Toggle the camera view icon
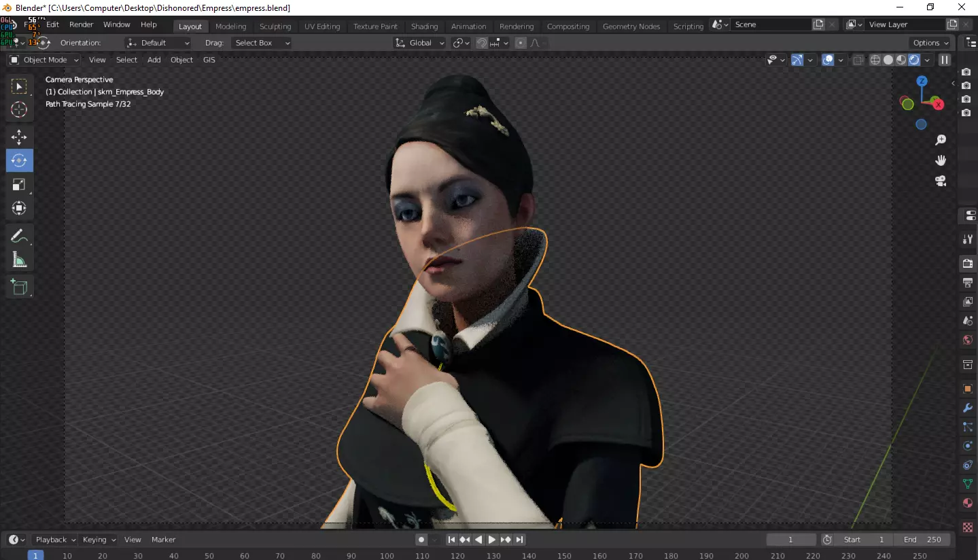Viewport: 978px width, 560px height. [x=941, y=181]
